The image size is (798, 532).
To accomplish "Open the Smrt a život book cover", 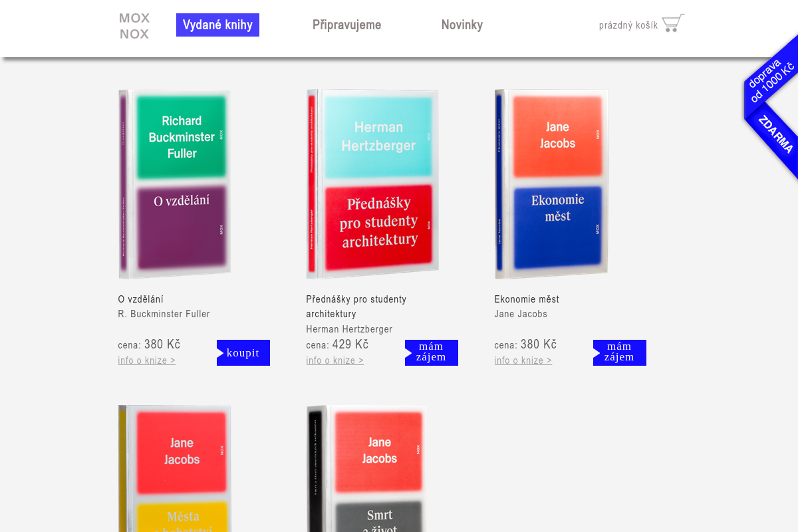I will click(367, 469).
